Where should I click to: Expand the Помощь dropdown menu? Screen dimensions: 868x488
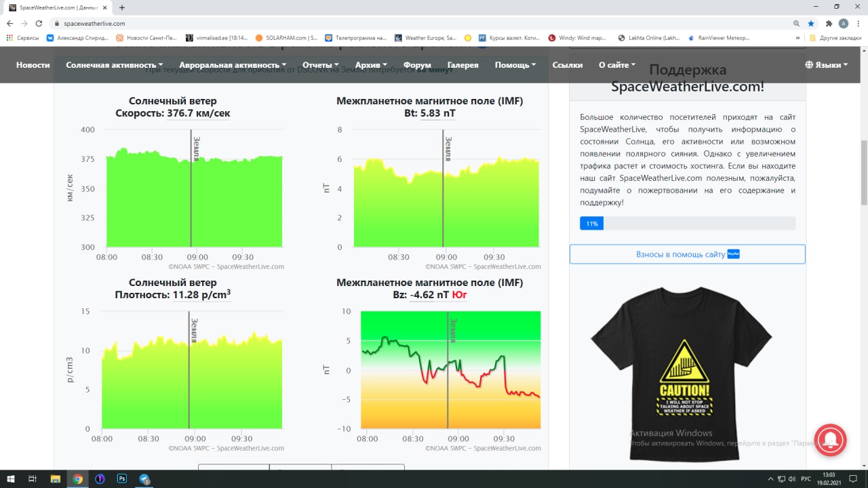[x=515, y=65]
